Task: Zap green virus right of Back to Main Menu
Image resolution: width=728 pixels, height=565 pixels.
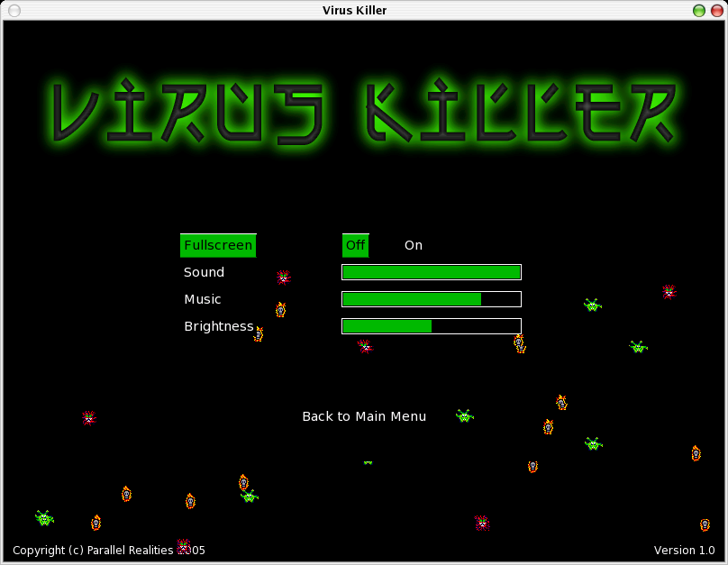Action: [464, 415]
